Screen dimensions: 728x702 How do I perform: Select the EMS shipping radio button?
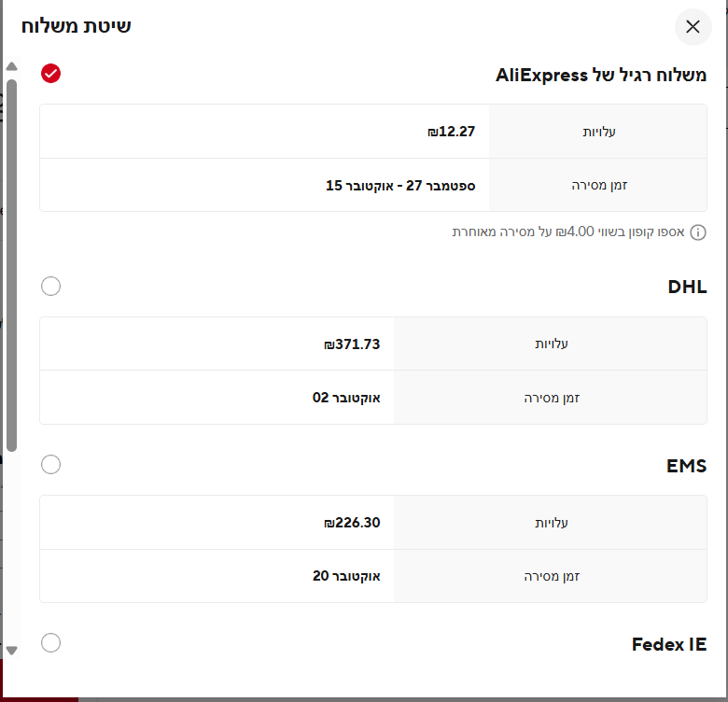[x=51, y=464]
